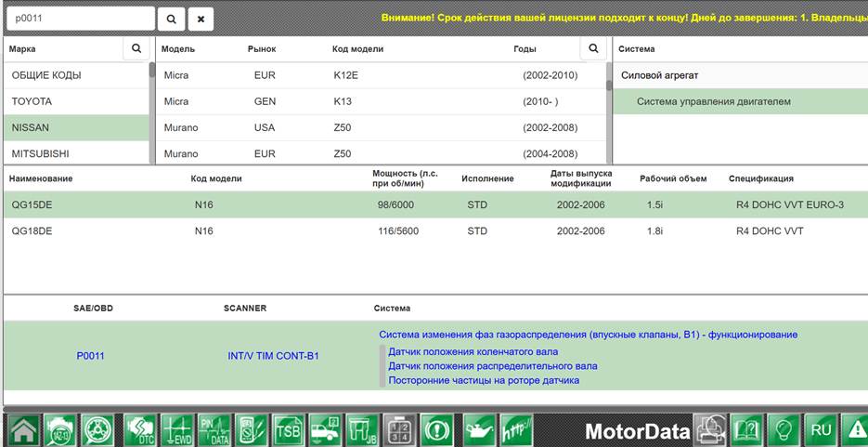This screenshot has width=868, height=447.
Task: Click the SAE/OBD column header
Action: pos(93,308)
